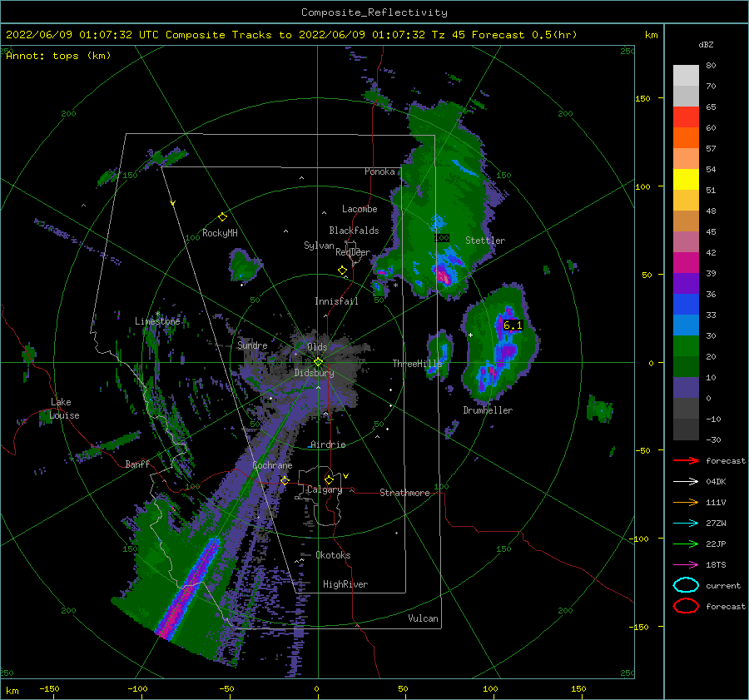Click the boxed 100 label left of Stettler
This screenshot has width=749, height=700.
pos(442,237)
